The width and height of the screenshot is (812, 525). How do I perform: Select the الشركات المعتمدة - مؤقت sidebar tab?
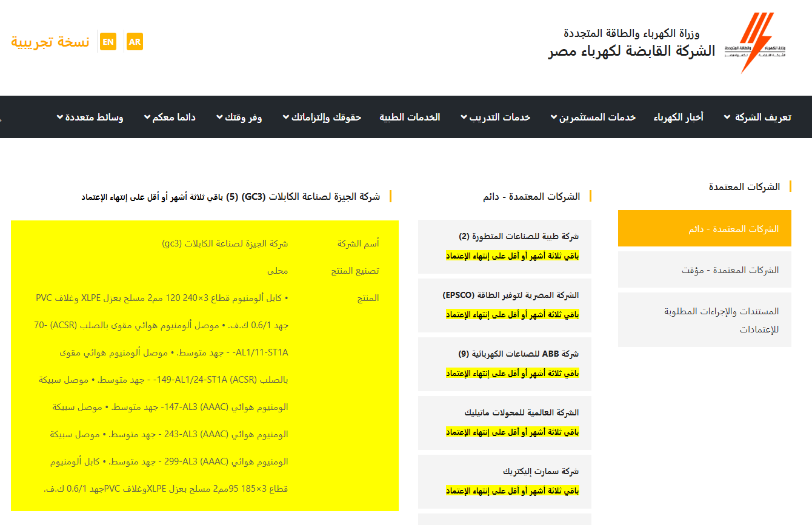[x=705, y=269]
